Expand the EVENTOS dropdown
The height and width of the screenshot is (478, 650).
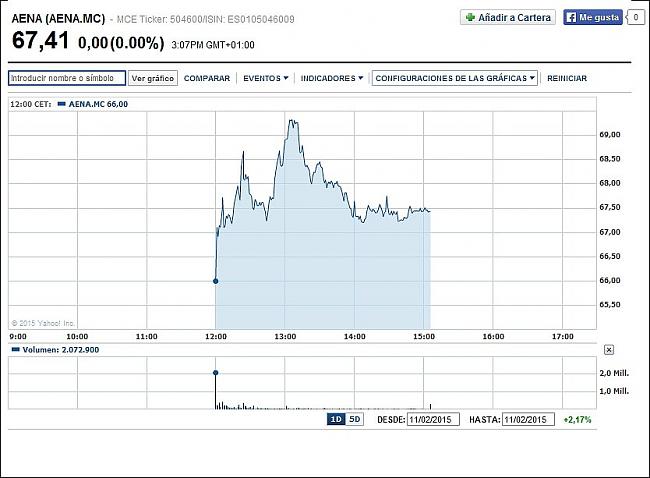pyautogui.click(x=265, y=78)
